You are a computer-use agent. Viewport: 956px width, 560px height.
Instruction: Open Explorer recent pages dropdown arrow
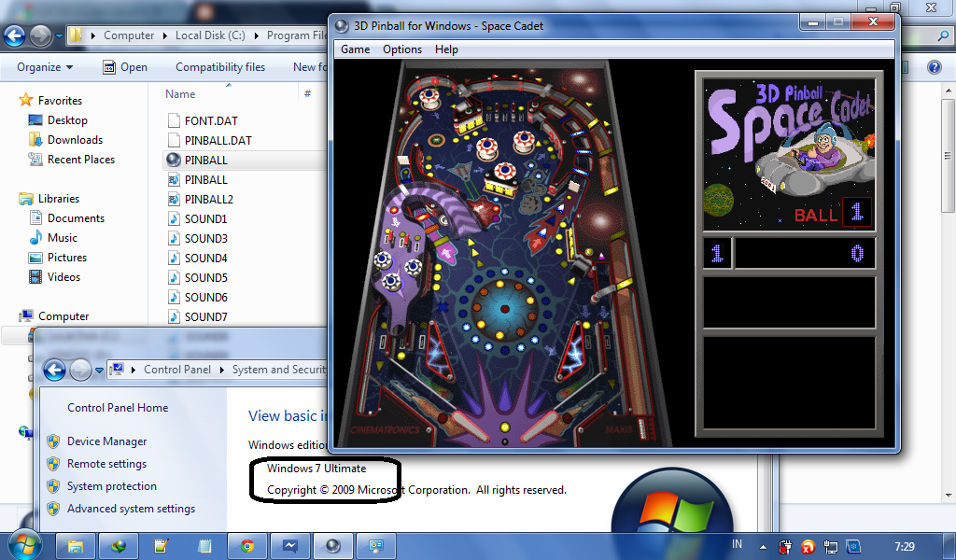pyautogui.click(x=59, y=36)
